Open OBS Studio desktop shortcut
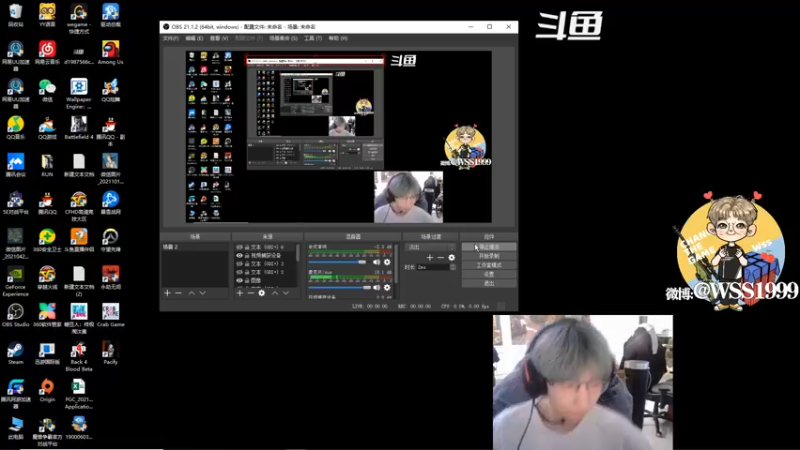Screen dimensions: 800x450 pos(15,315)
